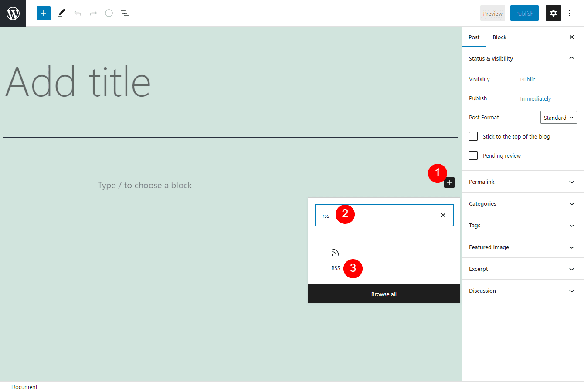
Task: Switch to the Block tab
Action: pyautogui.click(x=499, y=37)
